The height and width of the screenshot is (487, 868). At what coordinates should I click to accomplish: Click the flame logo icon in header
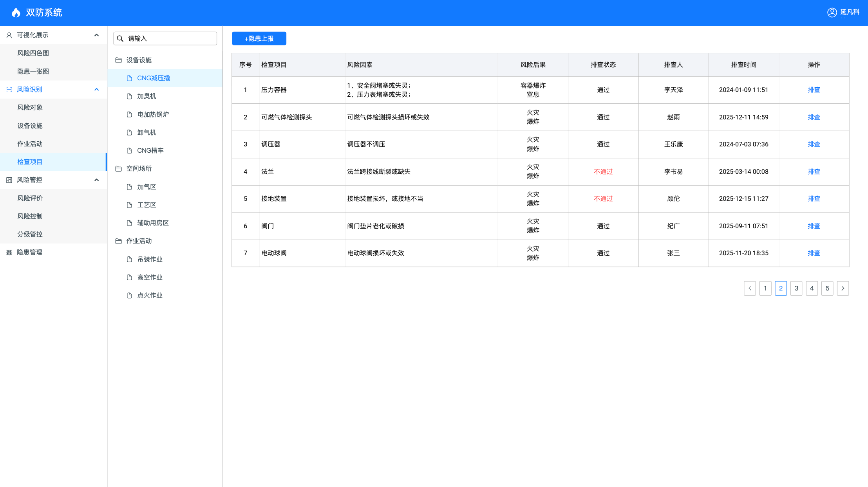click(x=16, y=13)
